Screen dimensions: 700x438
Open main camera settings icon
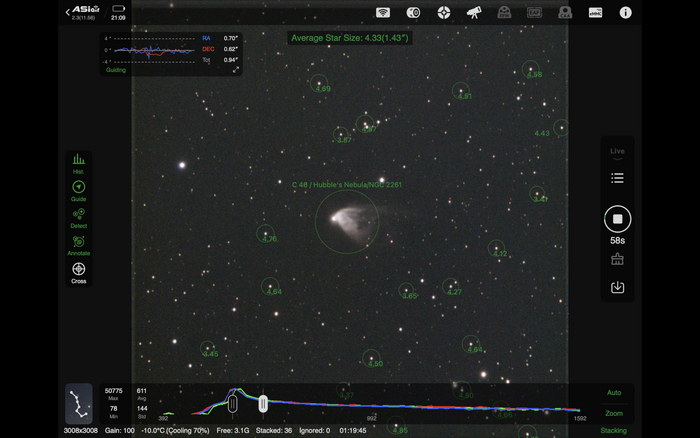[x=413, y=12]
